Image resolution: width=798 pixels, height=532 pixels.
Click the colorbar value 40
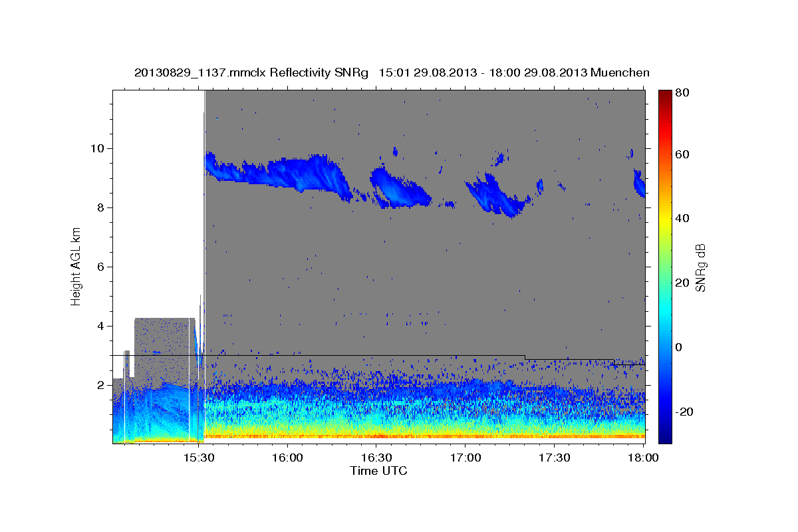click(x=682, y=218)
